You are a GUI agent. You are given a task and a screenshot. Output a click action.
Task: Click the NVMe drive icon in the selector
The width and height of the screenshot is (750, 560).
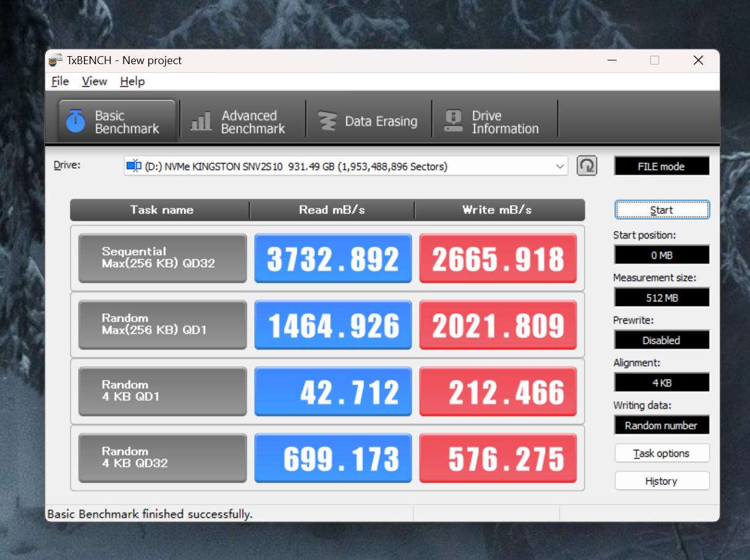click(133, 165)
